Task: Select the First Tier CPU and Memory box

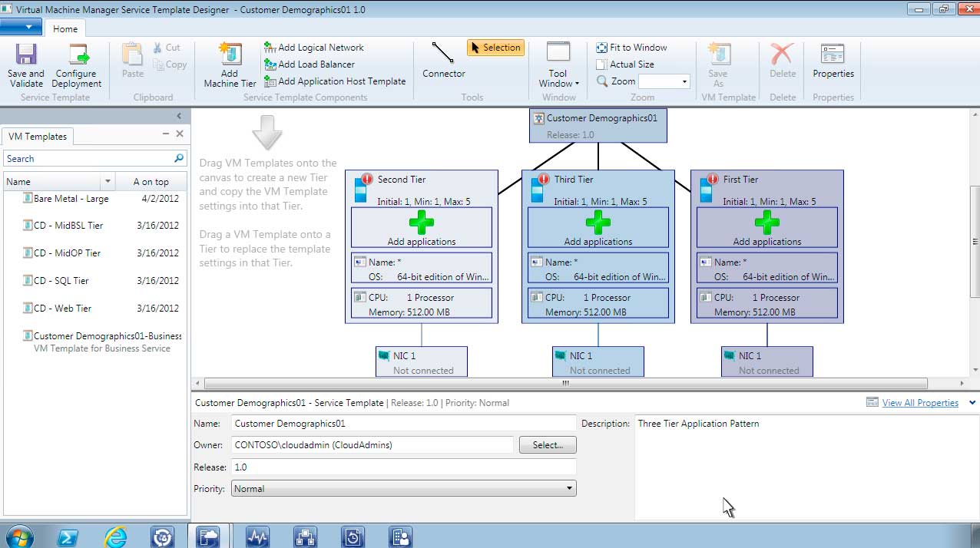Action: (767, 303)
